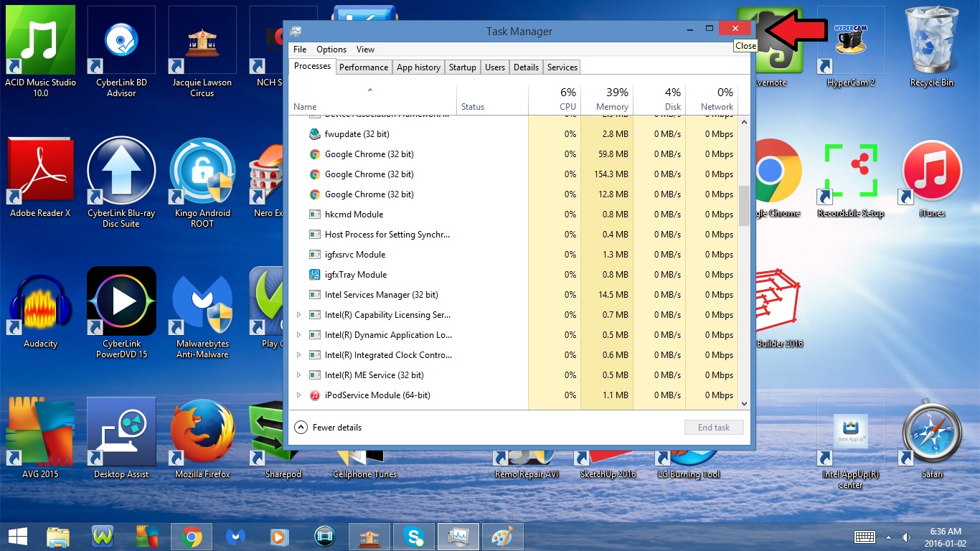The height and width of the screenshot is (551, 980).
Task: Expand Intel(R) Capability Licensing Ser... process
Action: (299, 315)
